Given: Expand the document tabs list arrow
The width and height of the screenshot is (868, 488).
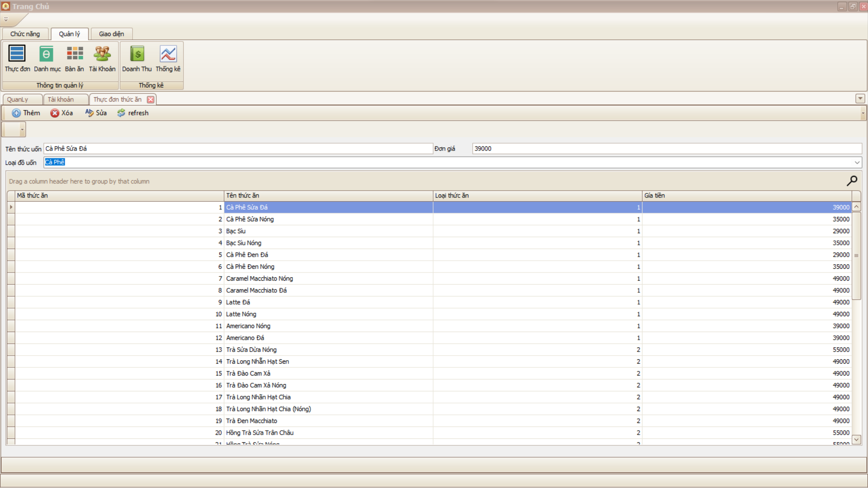Looking at the screenshot, I should (x=860, y=99).
